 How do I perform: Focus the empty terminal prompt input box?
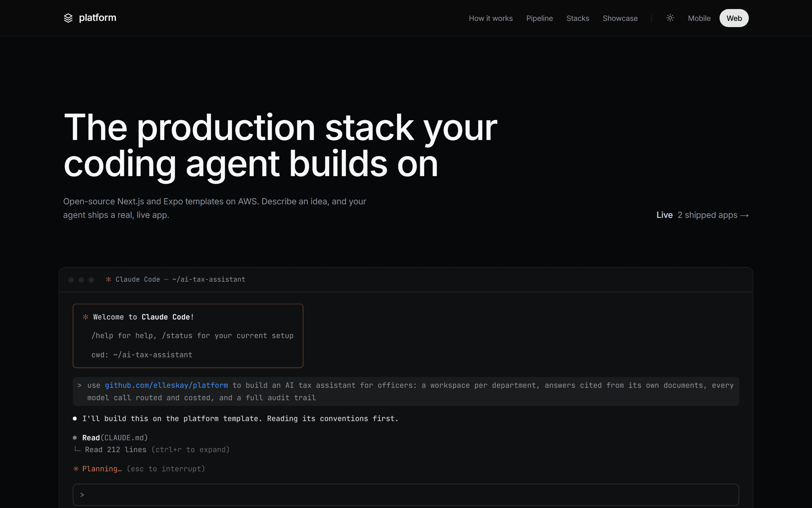click(x=406, y=494)
